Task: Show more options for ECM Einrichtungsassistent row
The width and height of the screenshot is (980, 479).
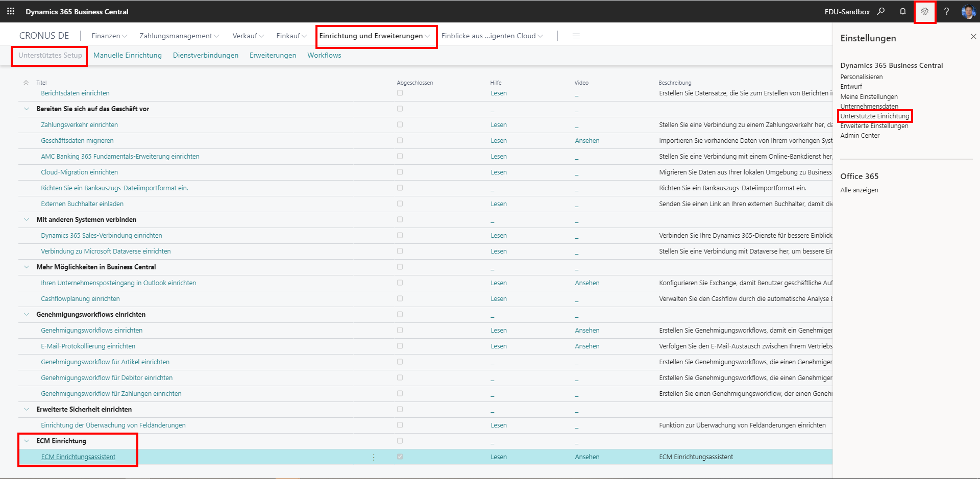Action: [374, 457]
